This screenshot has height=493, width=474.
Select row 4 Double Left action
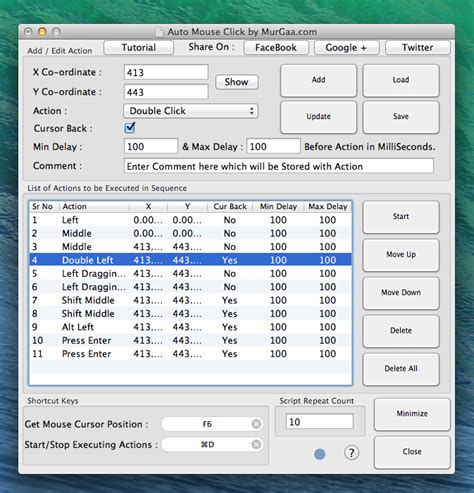pos(190,260)
